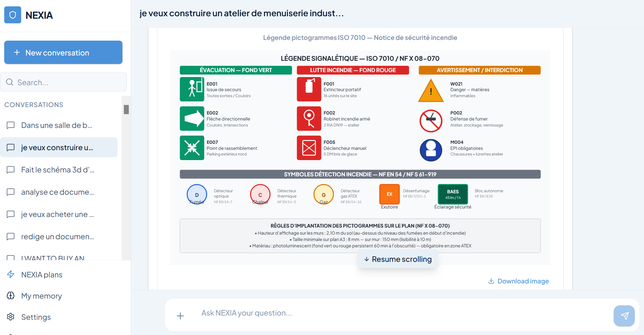Click the download arrow icon beside Download image

click(x=491, y=281)
